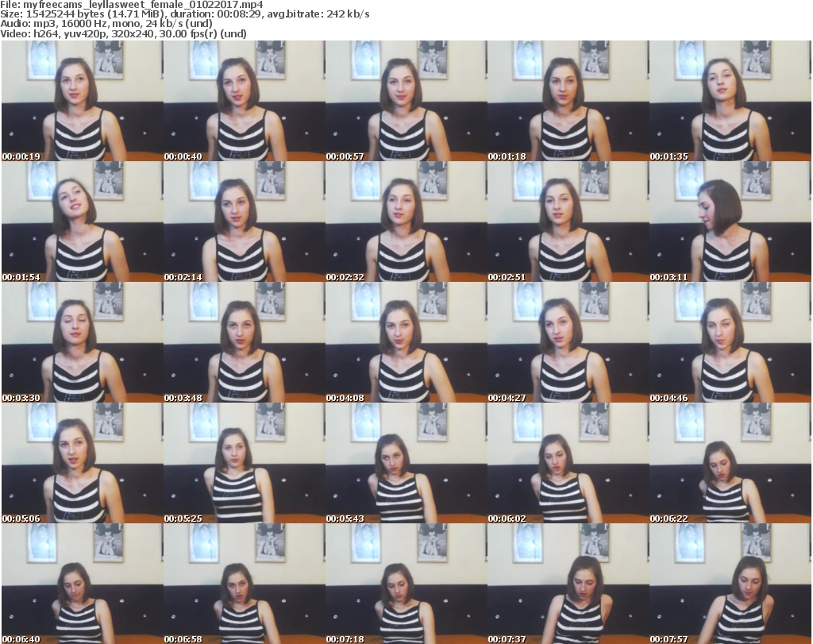Screen dimensions: 813x644
Task: Select the thumbnail stamped 00:04:08
Action: 406,343
